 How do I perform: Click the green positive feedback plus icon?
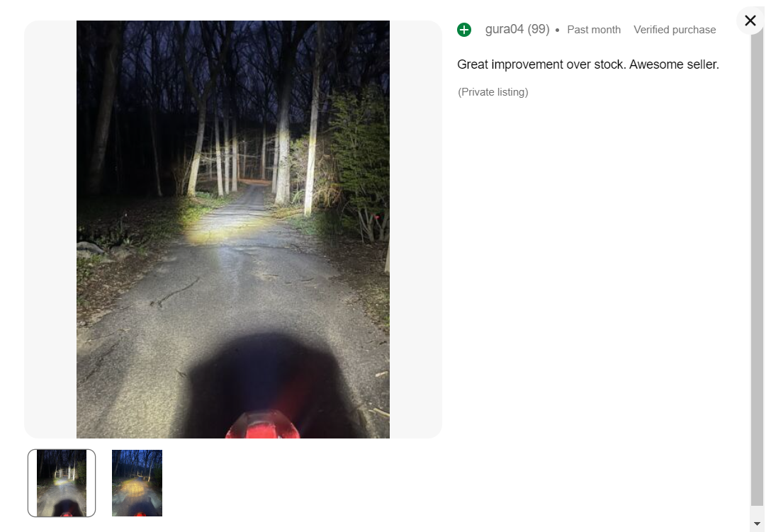tap(463, 30)
